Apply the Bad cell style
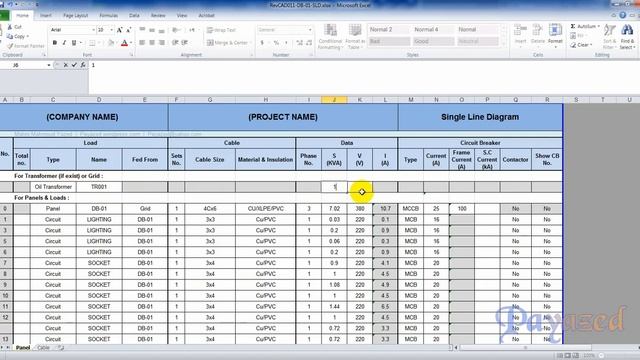This screenshot has width=640, height=360. coord(389,41)
